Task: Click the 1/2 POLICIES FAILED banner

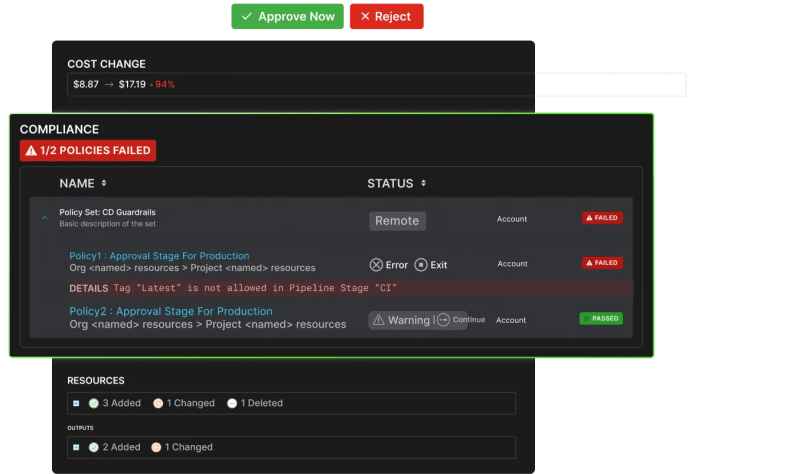Action: point(88,150)
